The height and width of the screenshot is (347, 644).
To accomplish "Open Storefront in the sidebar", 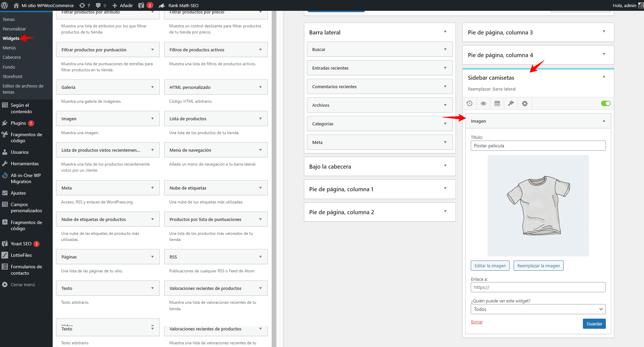I will click(x=12, y=76).
